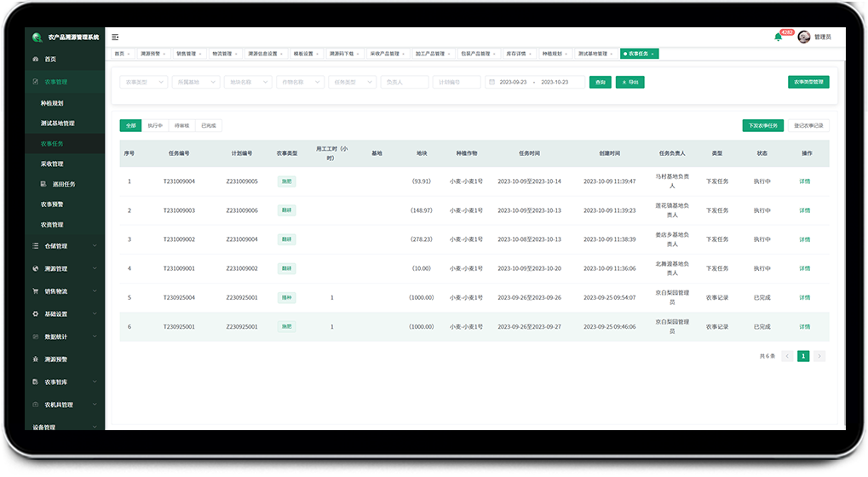Click the alarm icon of 溯源预警 in sidebar
Screen dimensions: 868x477
tap(36, 359)
